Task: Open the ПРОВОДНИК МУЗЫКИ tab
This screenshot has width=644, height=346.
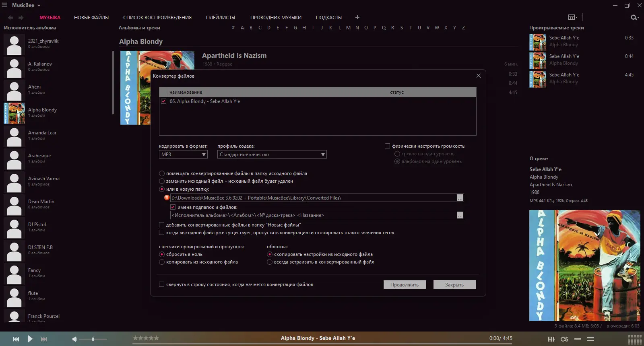Action: pos(276,18)
